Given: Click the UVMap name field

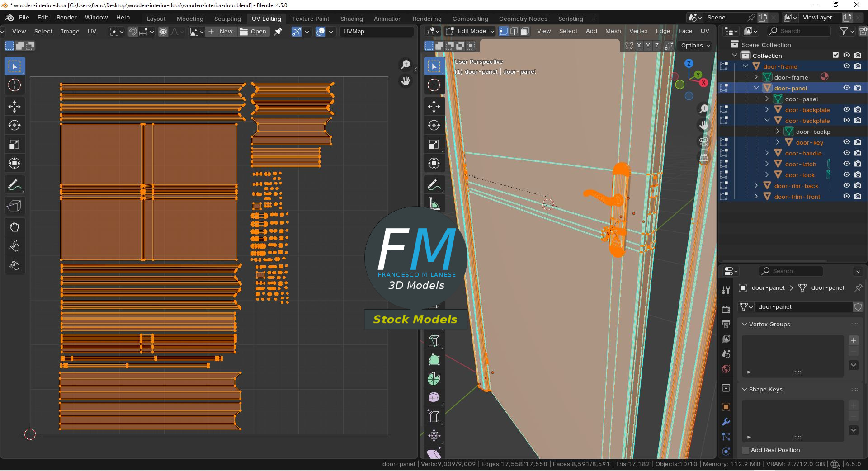Looking at the screenshot, I should click(x=376, y=32).
